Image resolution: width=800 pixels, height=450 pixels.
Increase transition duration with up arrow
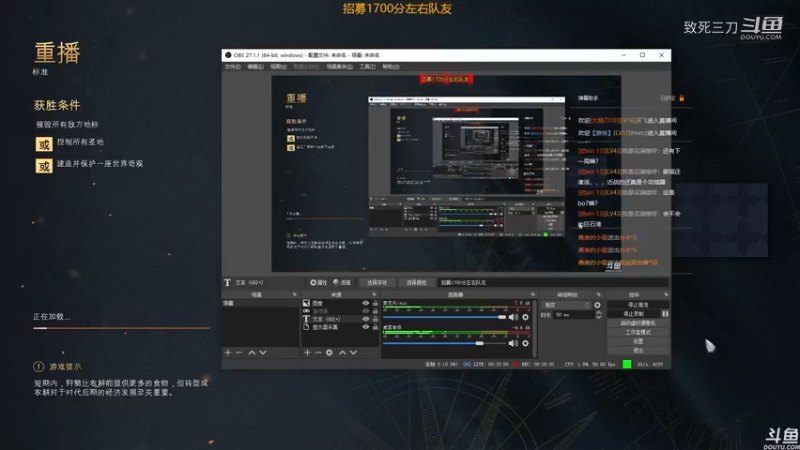[598, 313]
